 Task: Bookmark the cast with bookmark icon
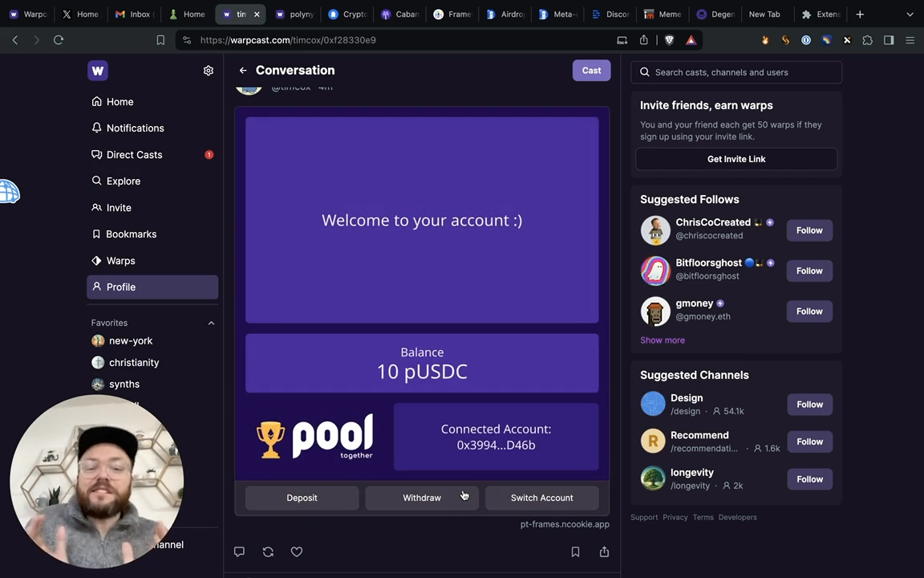(575, 552)
